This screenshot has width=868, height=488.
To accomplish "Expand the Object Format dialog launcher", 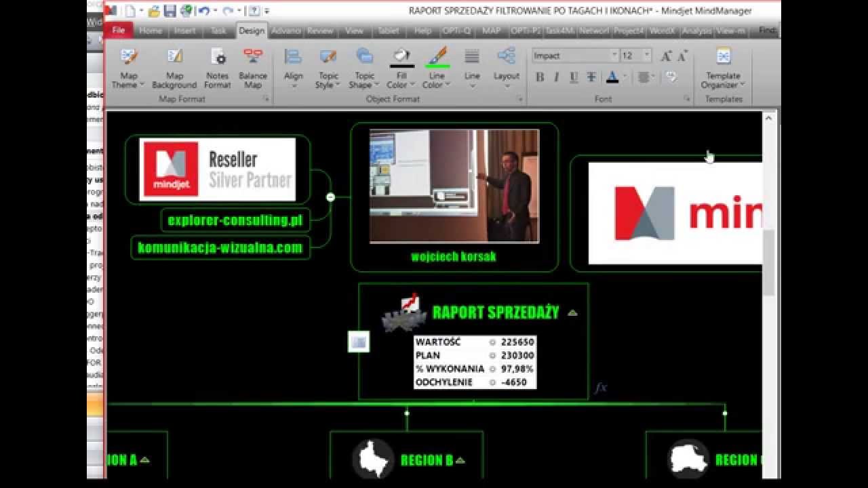I will [520, 99].
